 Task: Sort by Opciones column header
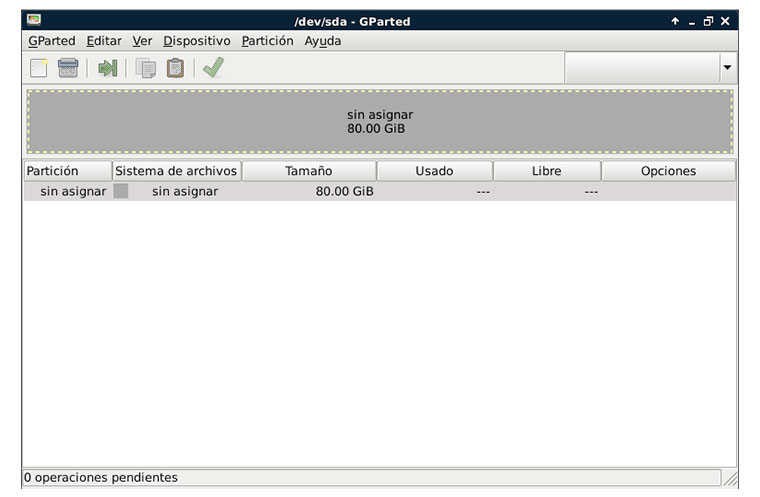[x=668, y=171]
